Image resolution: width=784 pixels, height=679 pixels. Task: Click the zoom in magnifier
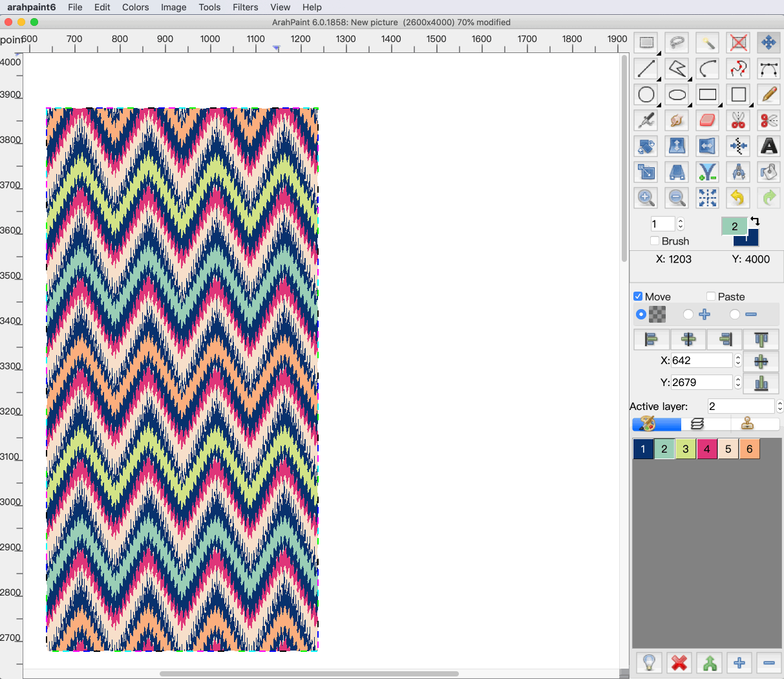[x=646, y=198]
